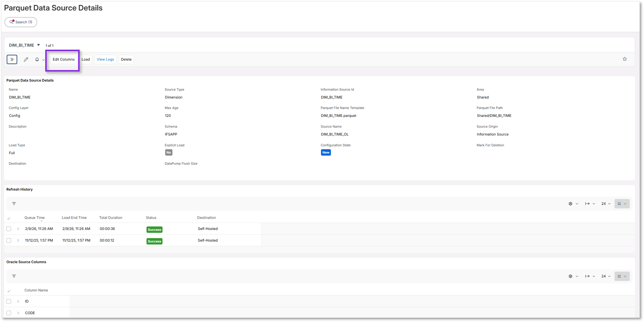This screenshot has height=322, width=644.
Task: Click the Delete button
Action: pyautogui.click(x=126, y=59)
